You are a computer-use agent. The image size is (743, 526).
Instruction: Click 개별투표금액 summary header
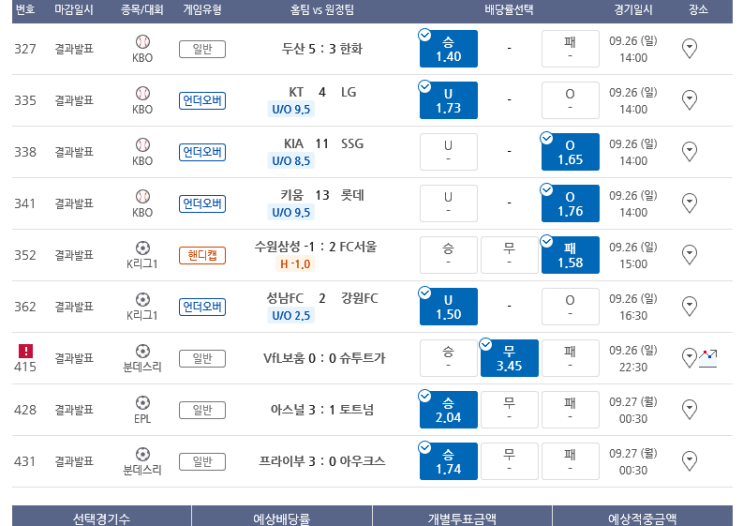coord(462,519)
